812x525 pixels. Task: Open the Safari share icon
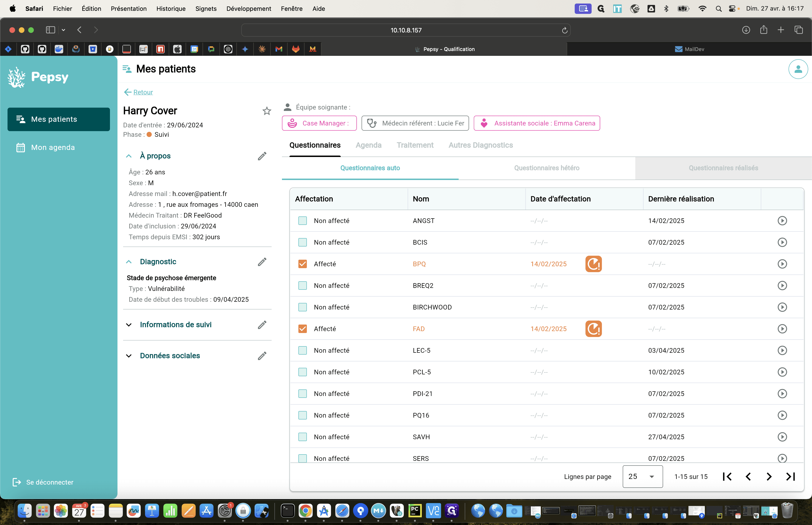[764, 30]
